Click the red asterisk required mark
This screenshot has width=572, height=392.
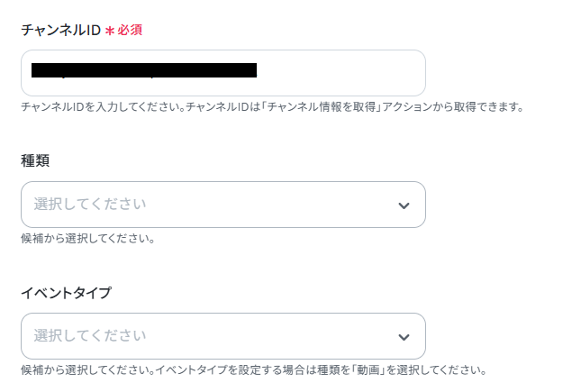tap(109, 31)
